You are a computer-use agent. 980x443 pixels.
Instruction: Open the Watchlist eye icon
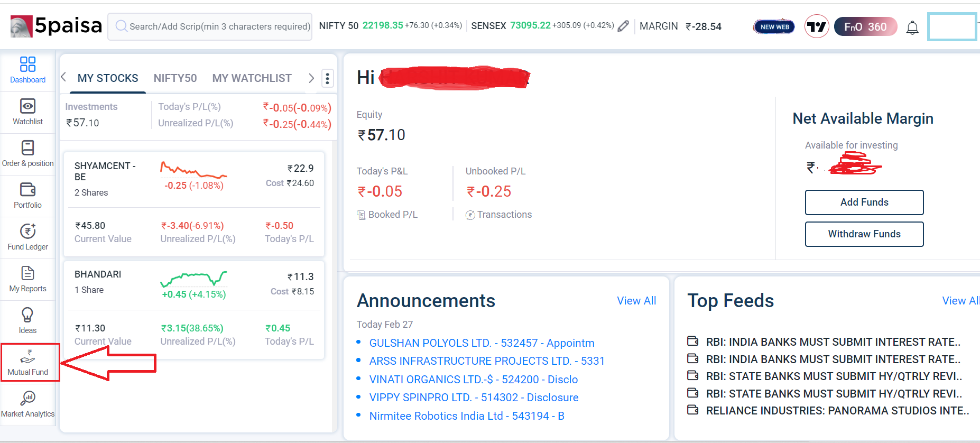tap(27, 106)
